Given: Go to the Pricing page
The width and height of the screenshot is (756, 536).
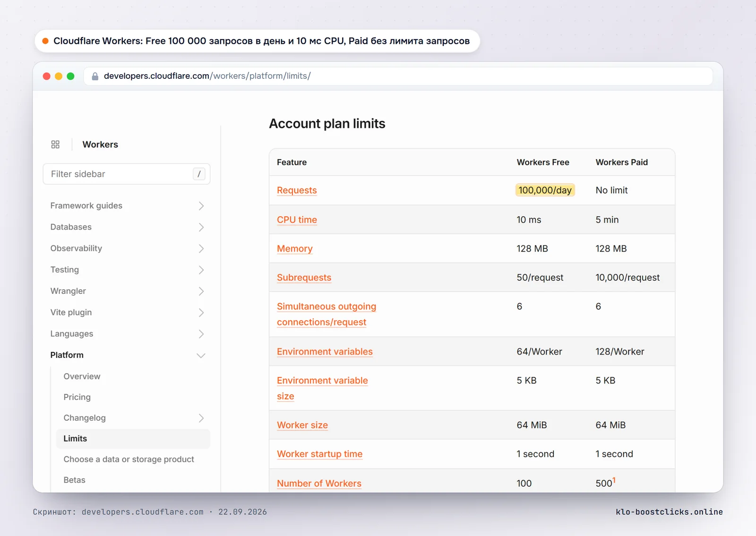Looking at the screenshot, I should point(77,397).
